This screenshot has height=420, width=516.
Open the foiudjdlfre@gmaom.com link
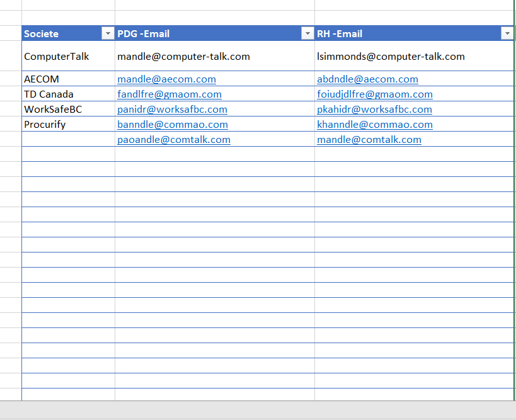point(374,94)
